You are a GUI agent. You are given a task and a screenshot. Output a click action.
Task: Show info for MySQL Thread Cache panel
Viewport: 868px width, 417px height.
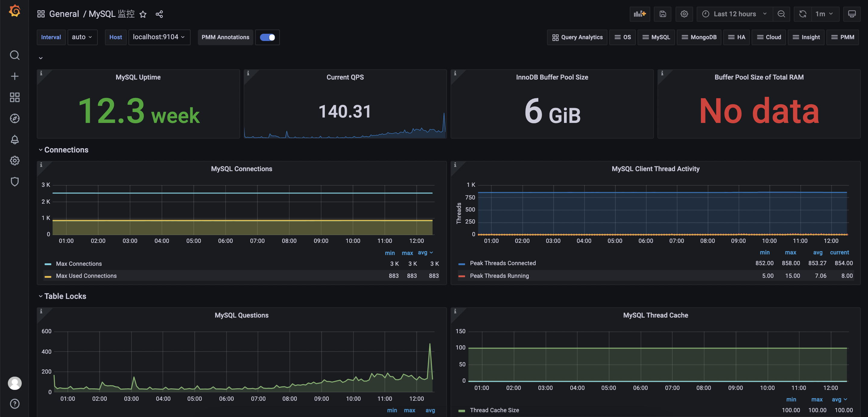pyautogui.click(x=455, y=311)
